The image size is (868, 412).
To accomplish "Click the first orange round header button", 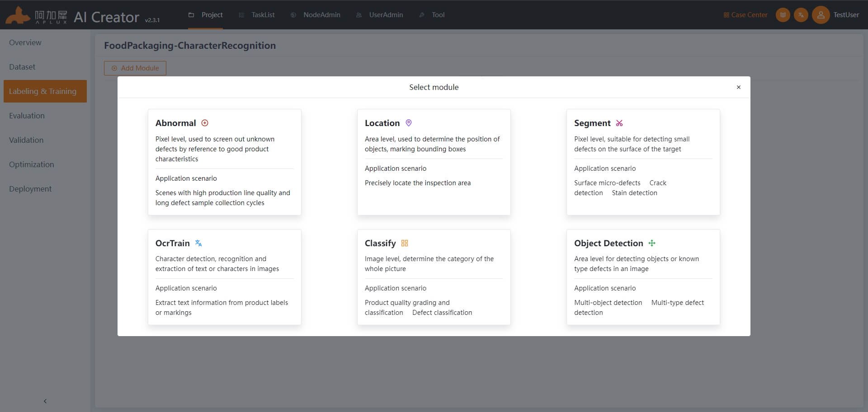I will [783, 15].
